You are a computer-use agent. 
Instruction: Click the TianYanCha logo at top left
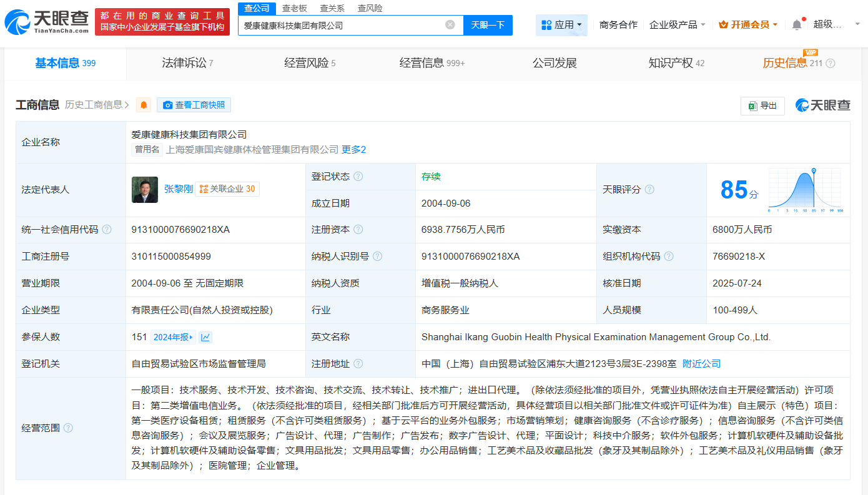coord(46,22)
